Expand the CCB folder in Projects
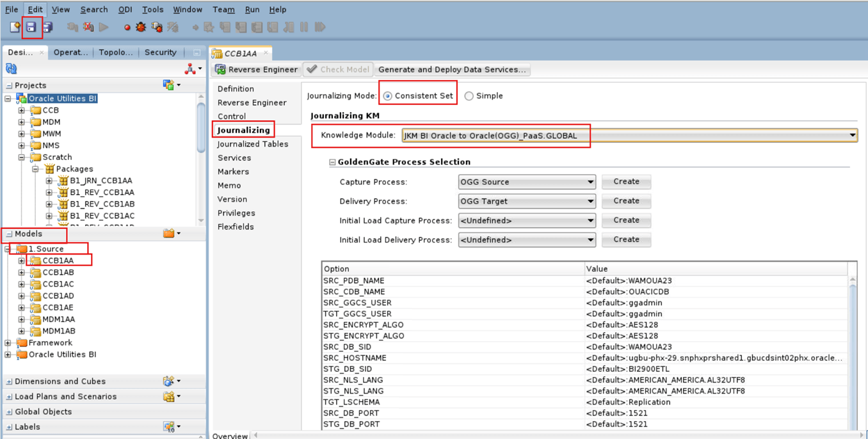The height and width of the screenshot is (439, 868). pyautogui.click(x=22, y=110)
